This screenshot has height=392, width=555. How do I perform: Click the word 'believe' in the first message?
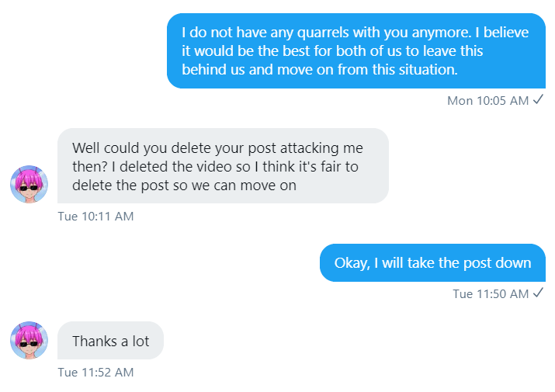click(506, 33)
